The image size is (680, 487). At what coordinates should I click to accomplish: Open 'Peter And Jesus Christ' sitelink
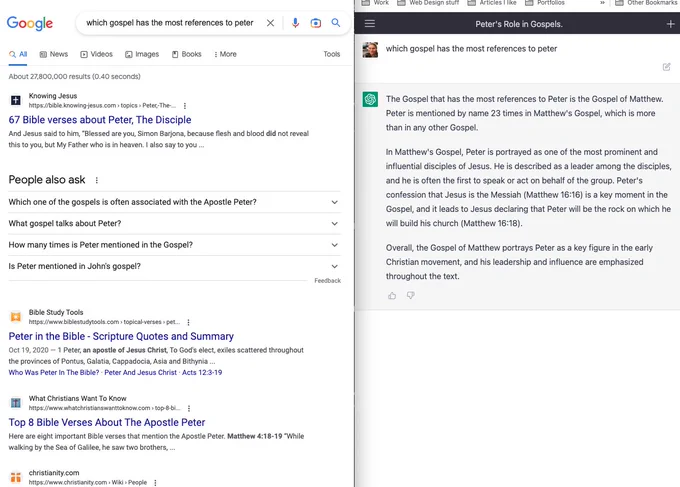(141, 373)
